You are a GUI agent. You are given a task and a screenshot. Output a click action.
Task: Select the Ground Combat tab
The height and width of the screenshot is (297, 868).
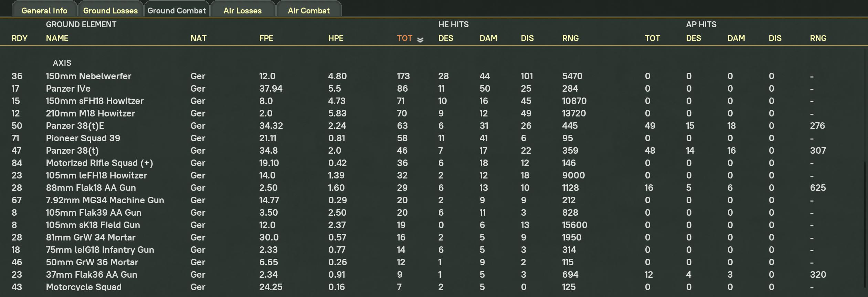177,10
